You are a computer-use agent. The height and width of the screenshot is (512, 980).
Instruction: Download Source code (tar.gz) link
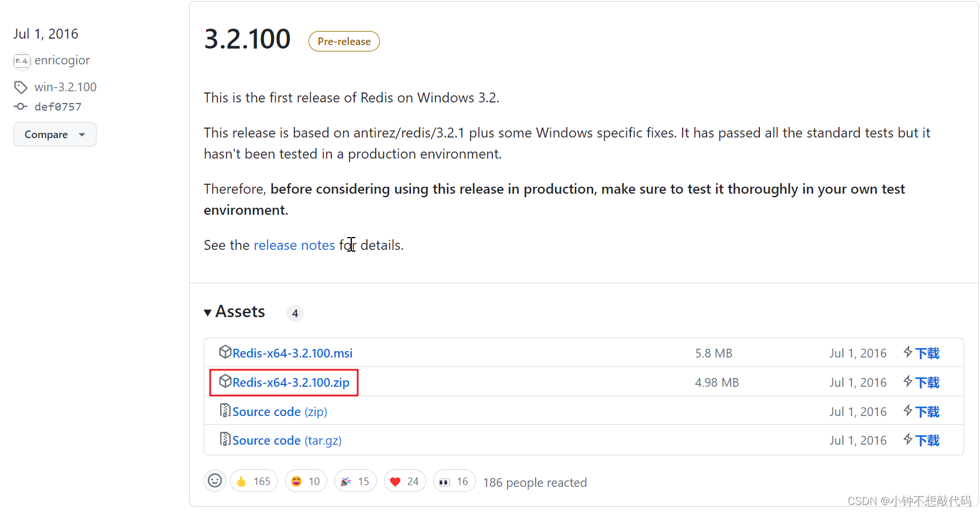287,441
